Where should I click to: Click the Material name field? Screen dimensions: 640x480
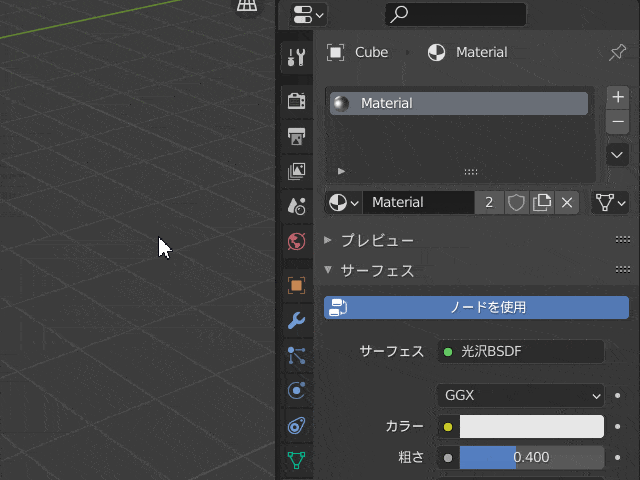point(418,202)
